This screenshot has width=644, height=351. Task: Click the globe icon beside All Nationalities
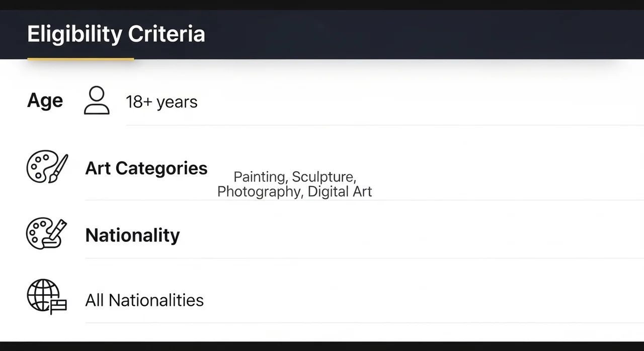tap(46, 297)
